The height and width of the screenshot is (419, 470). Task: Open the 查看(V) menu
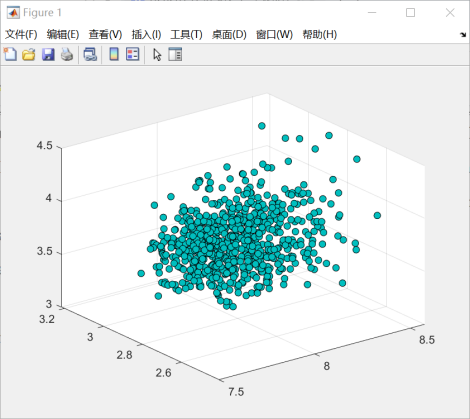tap(105, 34)
